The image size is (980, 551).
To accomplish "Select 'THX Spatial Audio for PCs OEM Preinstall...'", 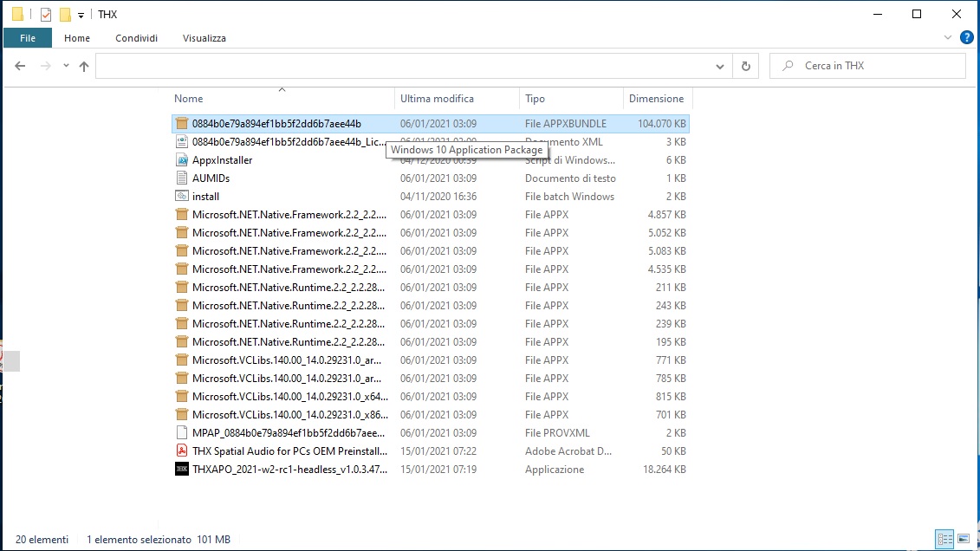I will [x=289, y=451].
